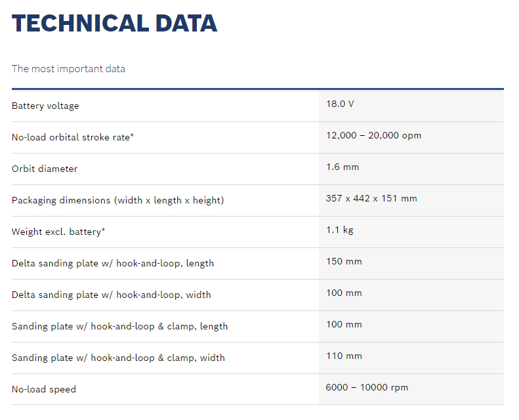The height and width of the screenshot is (420, 519).
Task: Select the Battery voltage row label
Action: click(45, 106)
